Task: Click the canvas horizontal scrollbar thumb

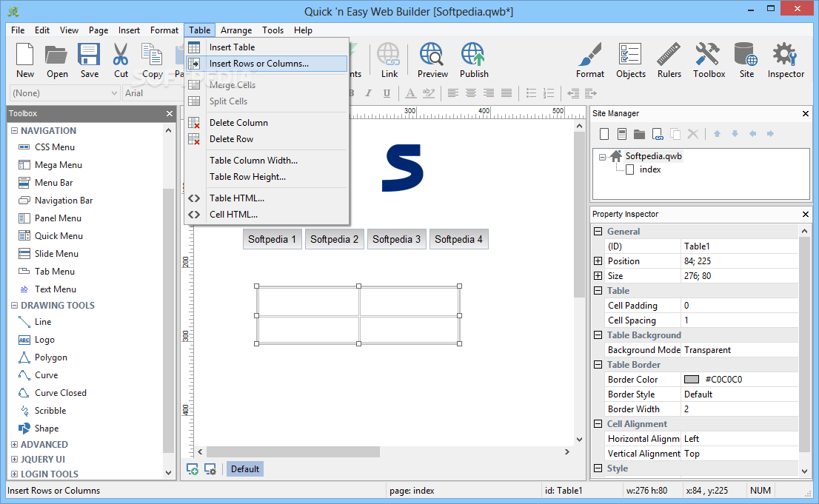Action: click(293, 451)
